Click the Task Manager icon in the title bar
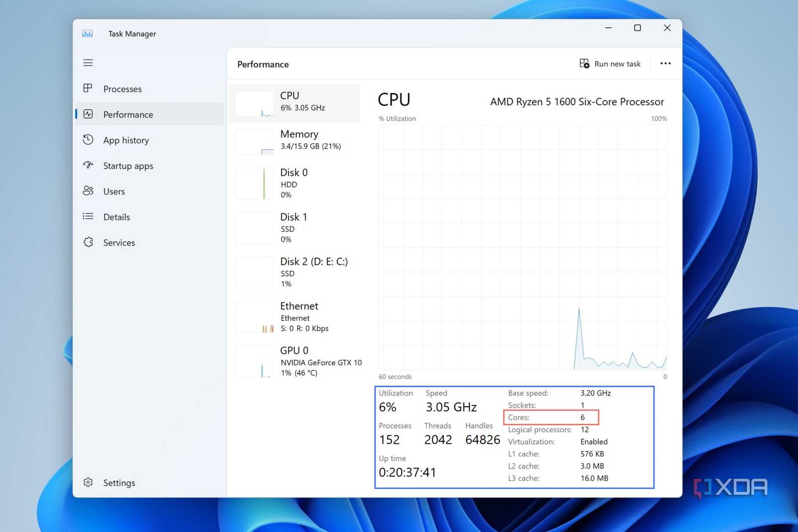Image resolution: width=798 pixels, height=532 pixels. pos(88,33)
